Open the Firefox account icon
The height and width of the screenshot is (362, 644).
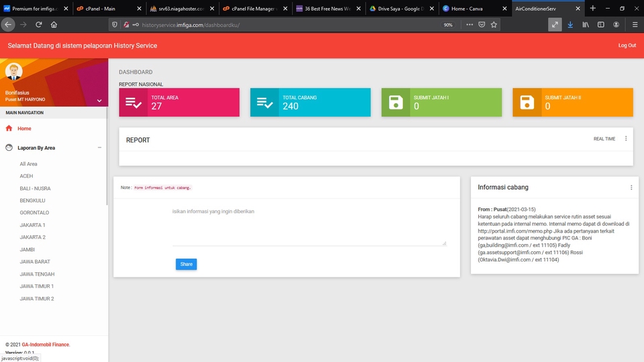point(616,25)
